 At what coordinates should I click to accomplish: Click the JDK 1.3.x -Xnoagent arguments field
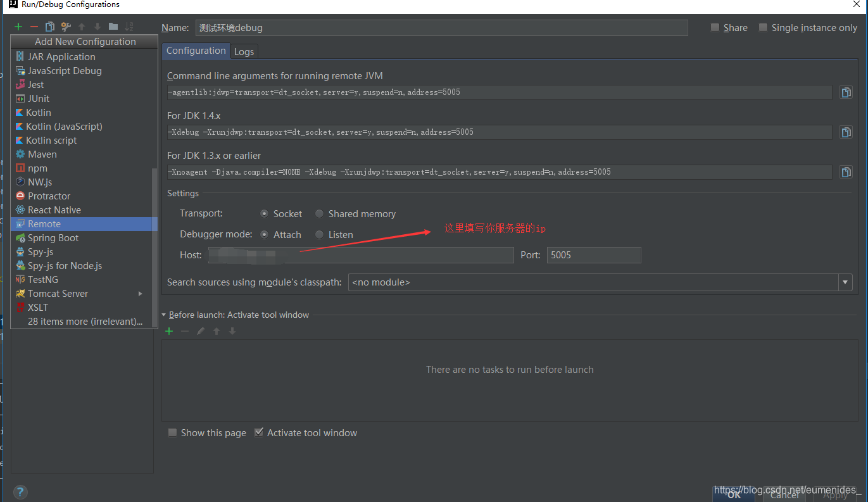[x=499, y=172]
